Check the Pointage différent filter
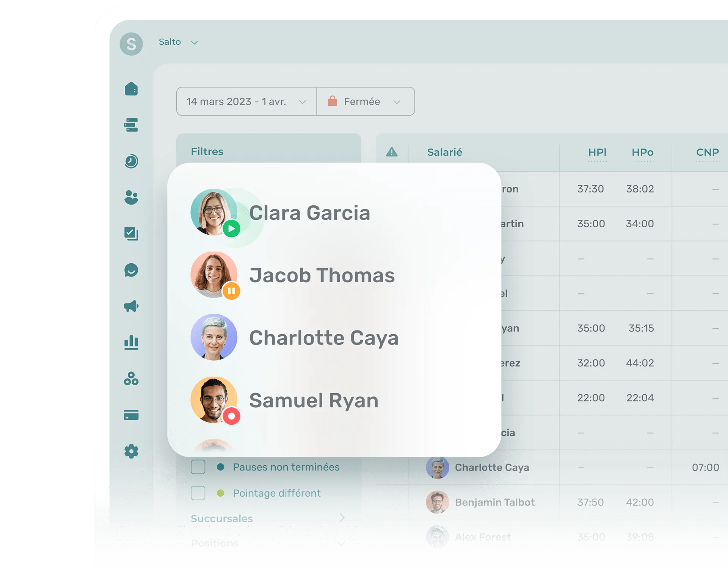Screen dimensions: 728x582 198,493
